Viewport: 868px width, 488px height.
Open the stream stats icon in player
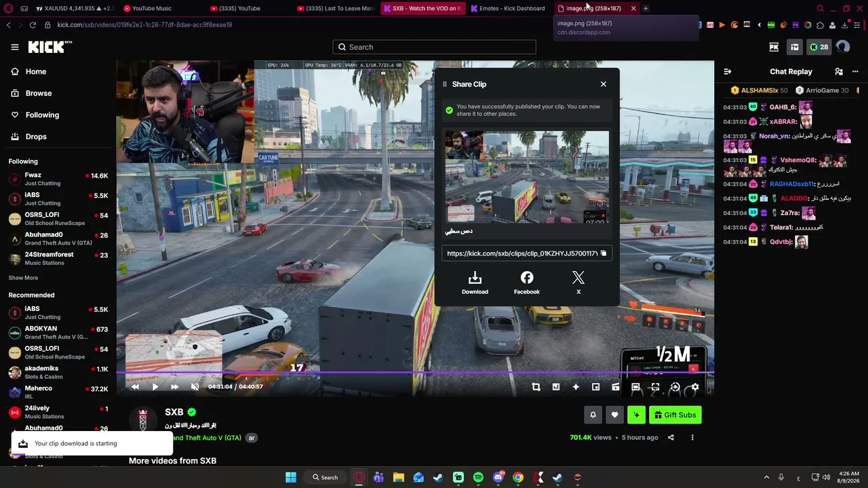pyautogui.click(x=556, y=387)
